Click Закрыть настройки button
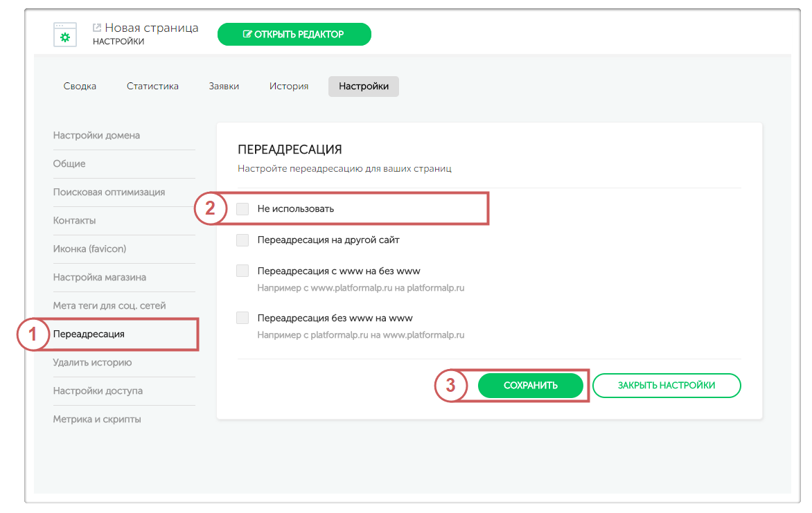This screenshot has width=812, height=513. point(667,386)
